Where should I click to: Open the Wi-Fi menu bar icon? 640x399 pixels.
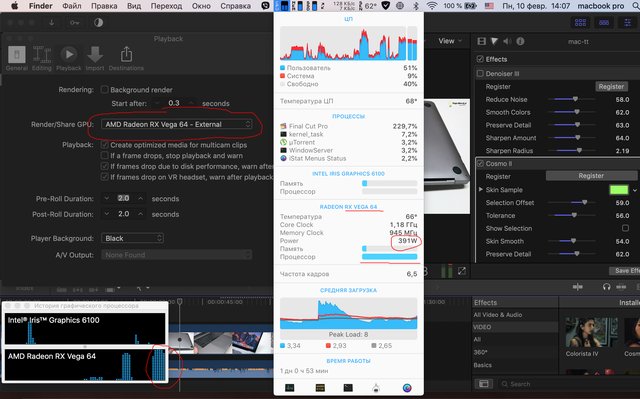pyautogui.click(x=432, y=6)
